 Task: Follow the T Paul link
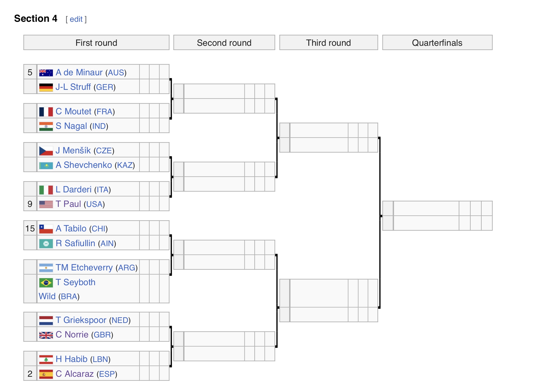pos(68,204)
